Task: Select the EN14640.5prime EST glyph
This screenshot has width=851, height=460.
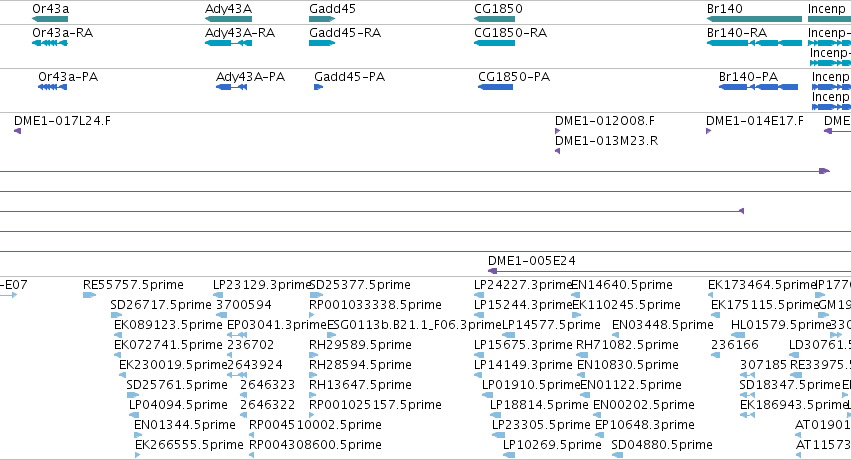Action: 576,295
